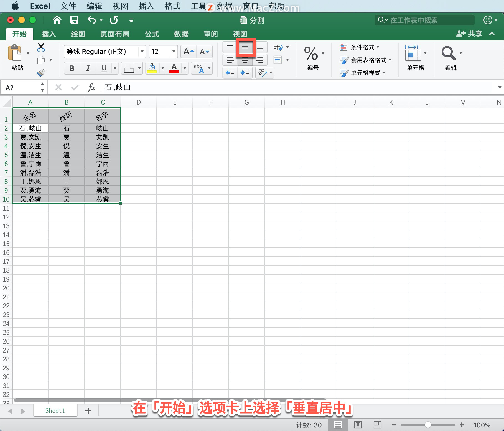Viewport: 504px width, 431px height.
Task: Click cell containing 贾,文凯
Action: coord(30,137)
